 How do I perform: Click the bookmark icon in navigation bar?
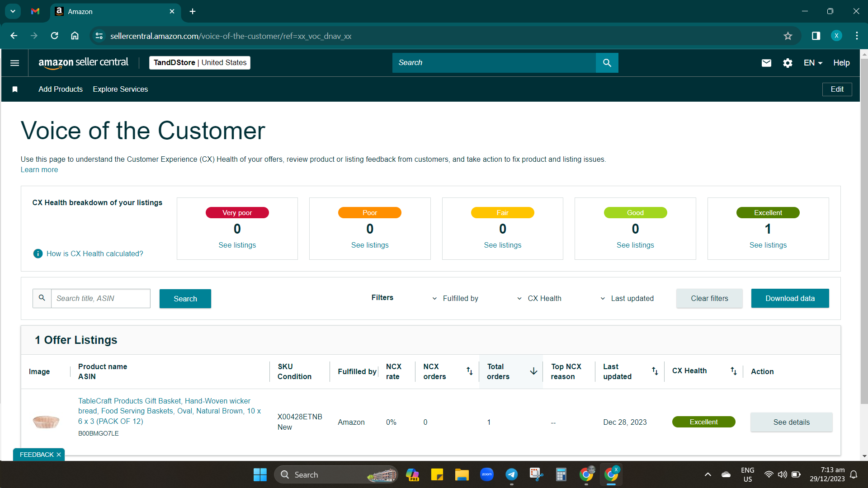tap(15, 89)
